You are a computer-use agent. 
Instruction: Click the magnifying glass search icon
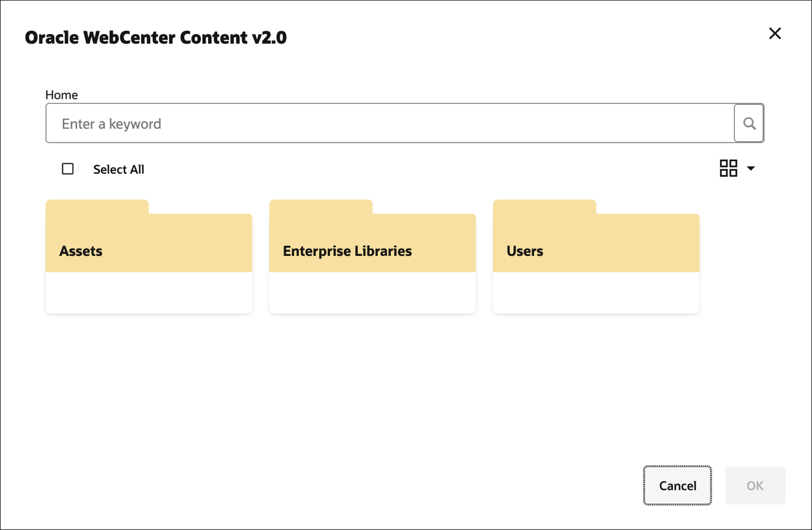point(749,123)
